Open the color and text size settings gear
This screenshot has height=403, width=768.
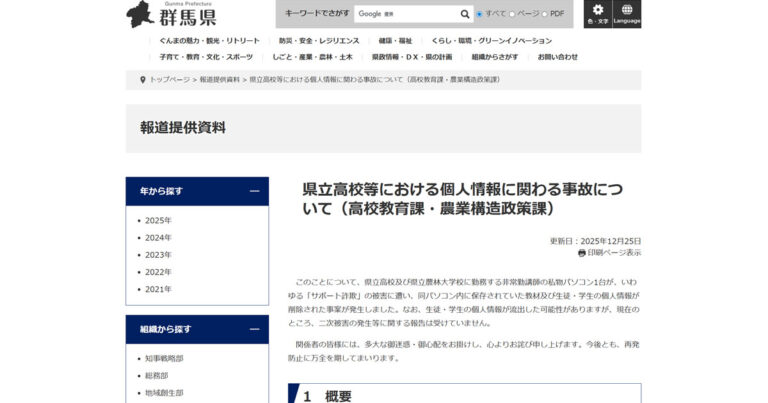[x=597, y=13]
